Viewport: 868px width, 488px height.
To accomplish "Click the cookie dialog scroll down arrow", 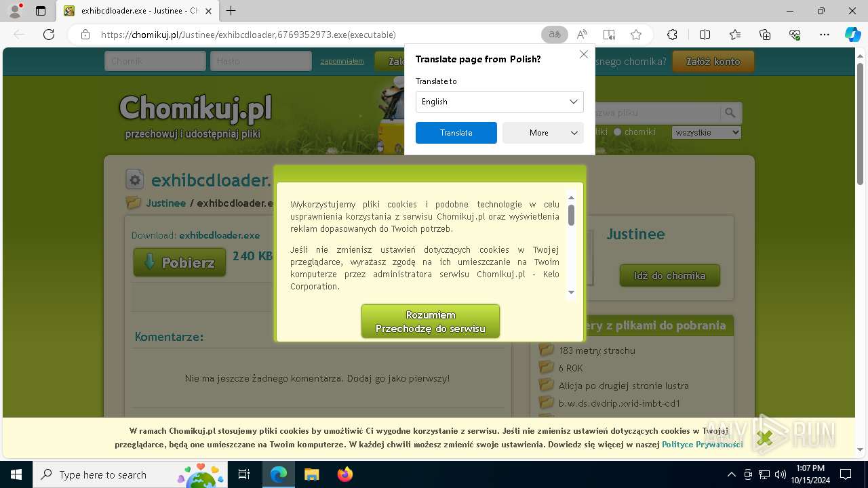I will click(571, 292).
